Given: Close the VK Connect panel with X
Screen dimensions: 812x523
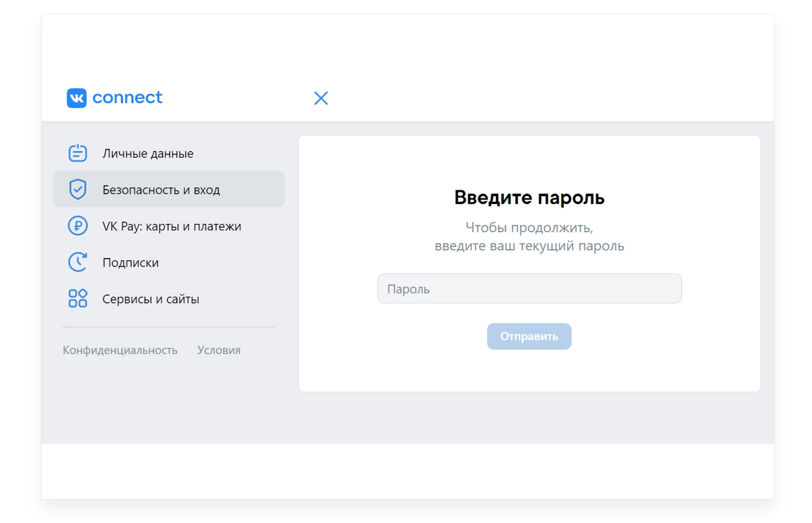Looking at the screenshot, I should pyautogui.click(x=321, y=98).
